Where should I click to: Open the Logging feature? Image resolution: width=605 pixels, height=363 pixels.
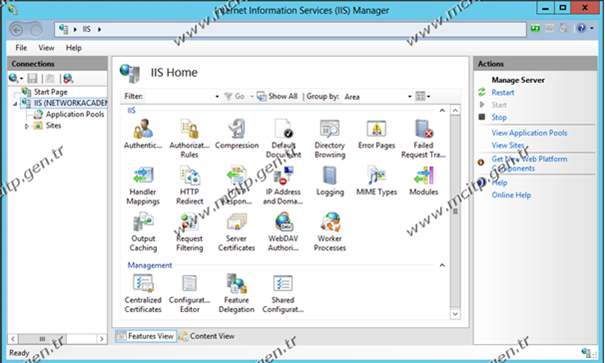tap(330, 181)
